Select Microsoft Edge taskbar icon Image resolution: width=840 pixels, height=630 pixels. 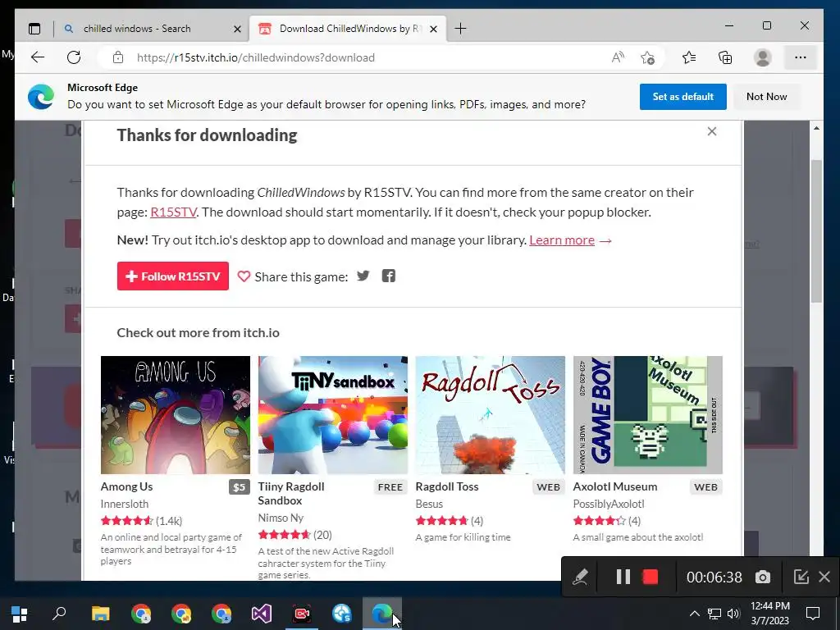click(382, 614)
